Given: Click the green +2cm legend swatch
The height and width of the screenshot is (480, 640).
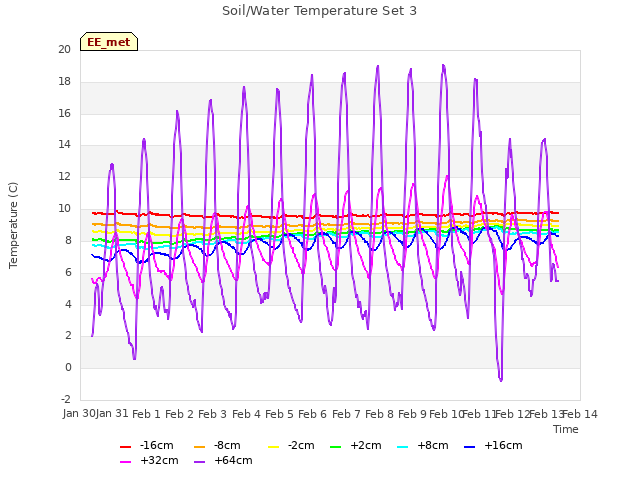Looking at the screenshot, I should 336,447.
